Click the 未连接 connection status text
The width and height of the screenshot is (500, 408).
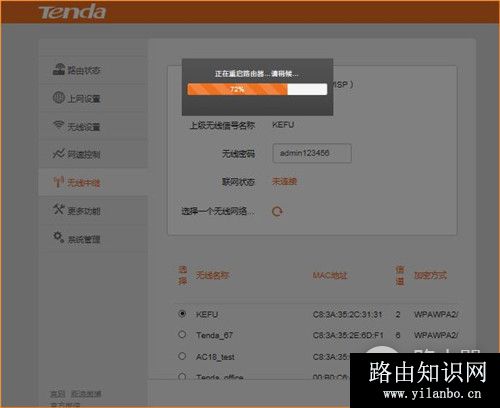pyautogui.click(x=284, y=182)
